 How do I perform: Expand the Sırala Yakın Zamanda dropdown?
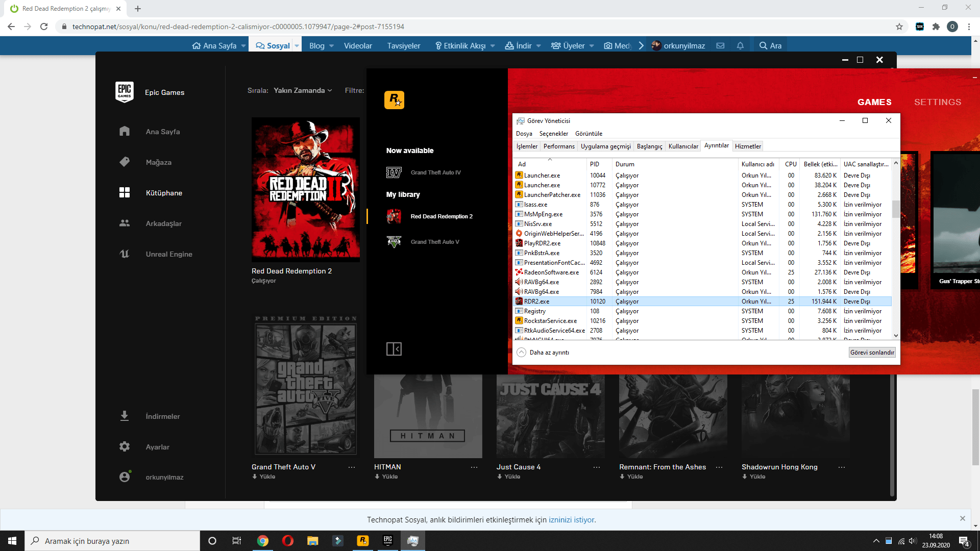(x=303, y=90)
